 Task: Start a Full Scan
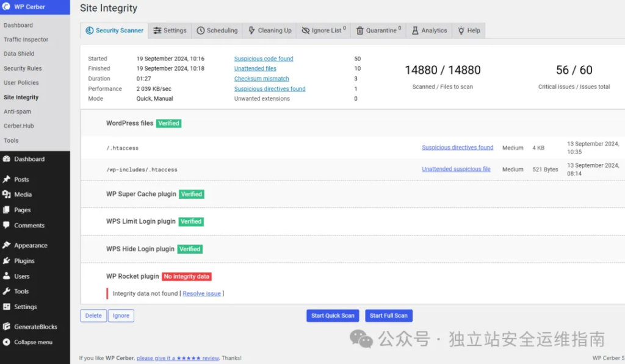(389, 315)
